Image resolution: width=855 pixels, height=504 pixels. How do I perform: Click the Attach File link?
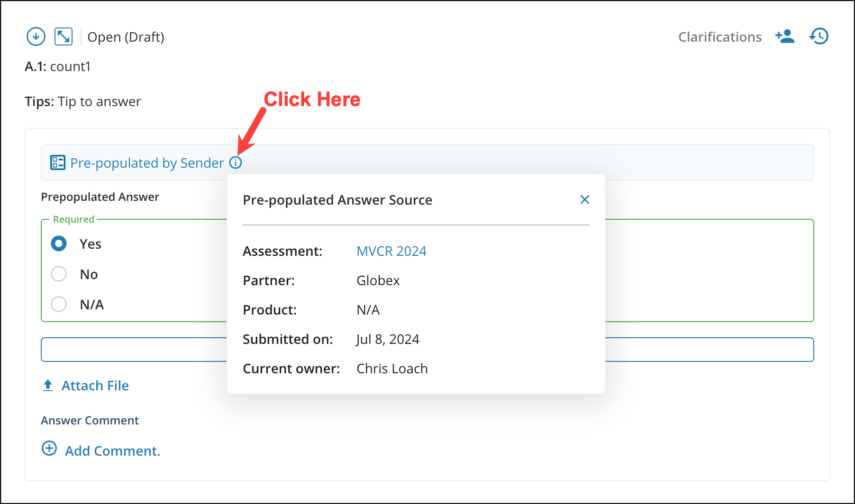(x=95, y=386)
